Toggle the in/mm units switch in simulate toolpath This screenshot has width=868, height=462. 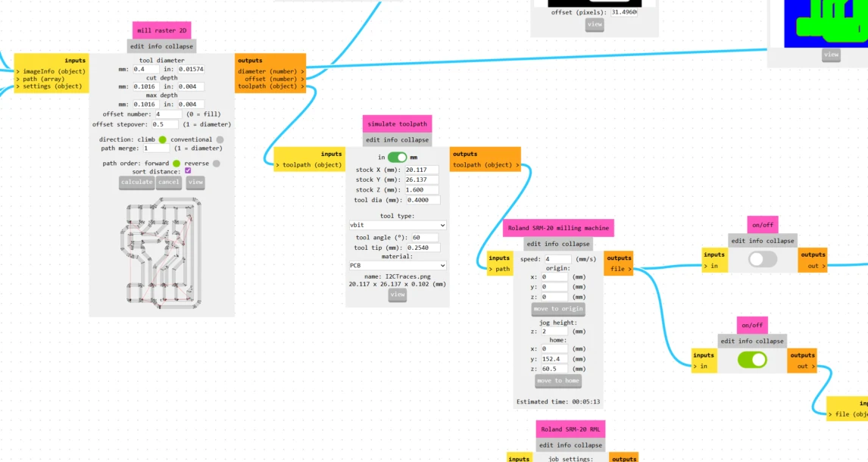397,157
